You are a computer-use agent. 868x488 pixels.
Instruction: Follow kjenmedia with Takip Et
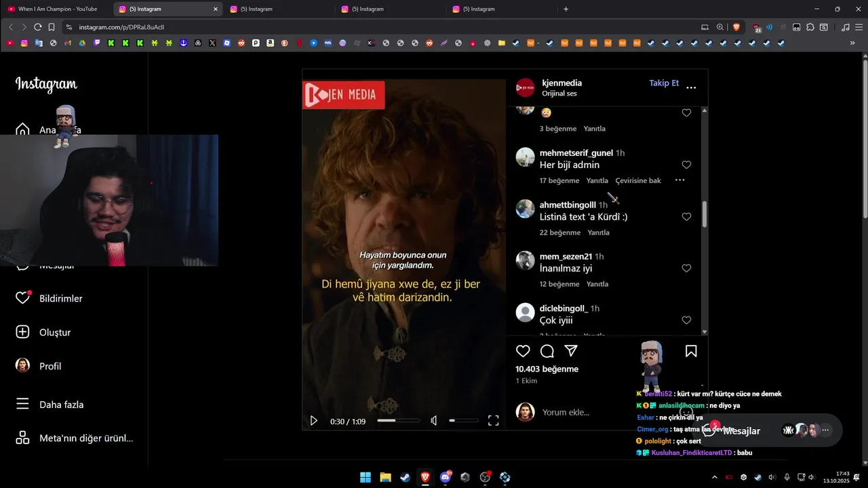pyautogui.click(x=664, y=83)
